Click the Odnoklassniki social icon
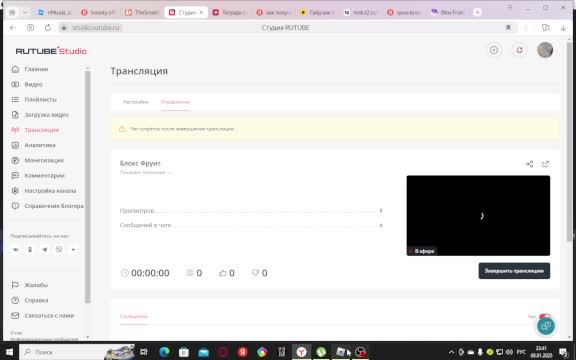 [30, 249]
